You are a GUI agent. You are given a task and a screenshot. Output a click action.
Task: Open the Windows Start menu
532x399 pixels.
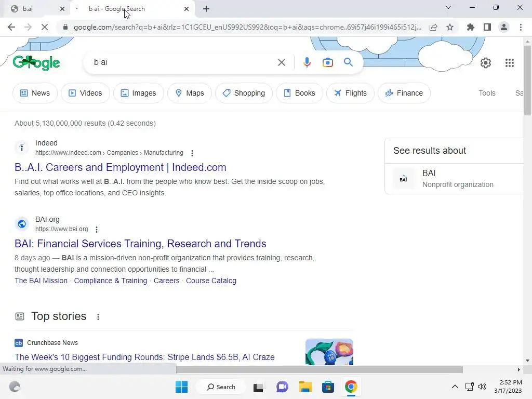(181, 387)
